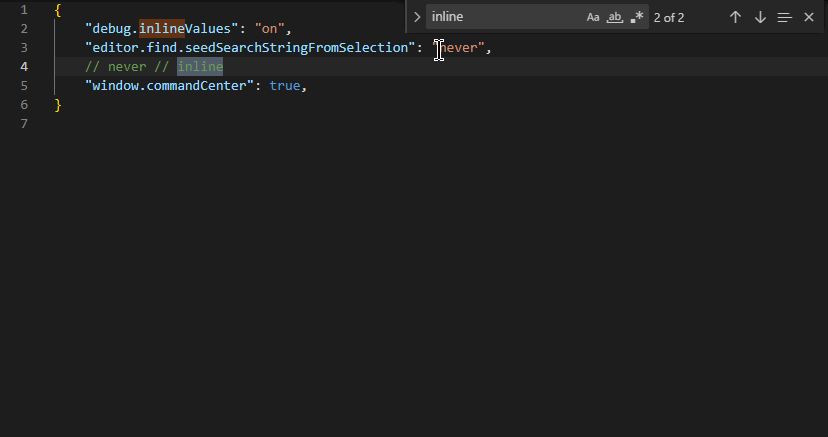Click the "2 of 2" match counter
The image size is (828, 437).
click(x=669, y=17)
